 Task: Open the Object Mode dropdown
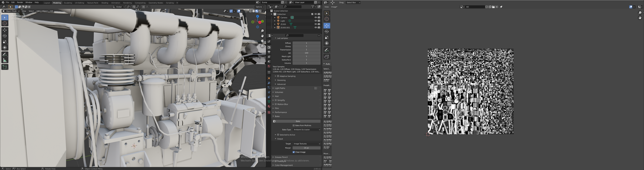(x=11, y=11)
